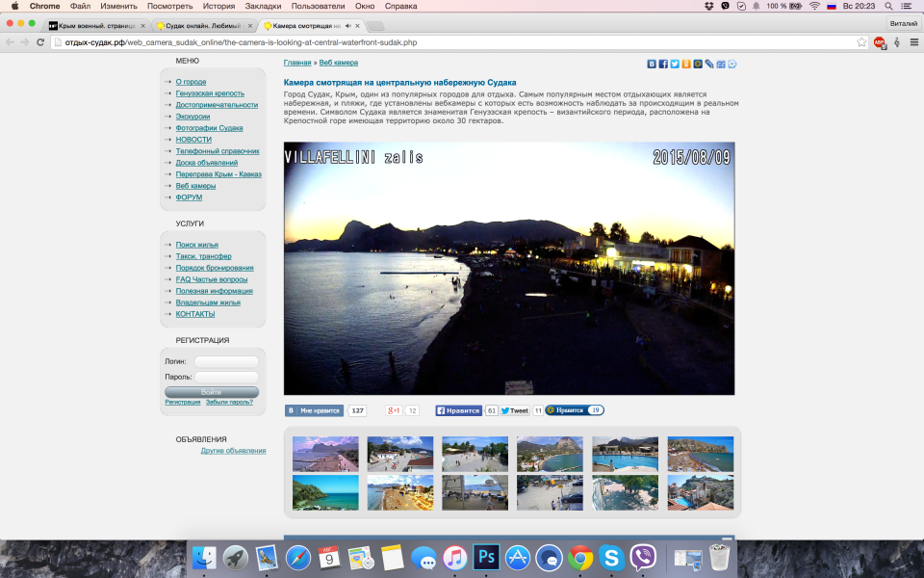Click the Odnoklassniki share icon at top

[686, 64]
